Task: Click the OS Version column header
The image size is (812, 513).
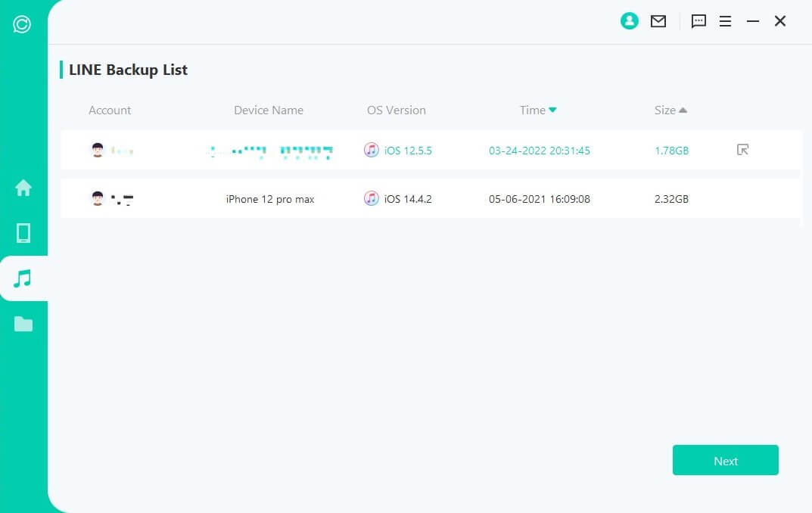Action: point(396,110)
